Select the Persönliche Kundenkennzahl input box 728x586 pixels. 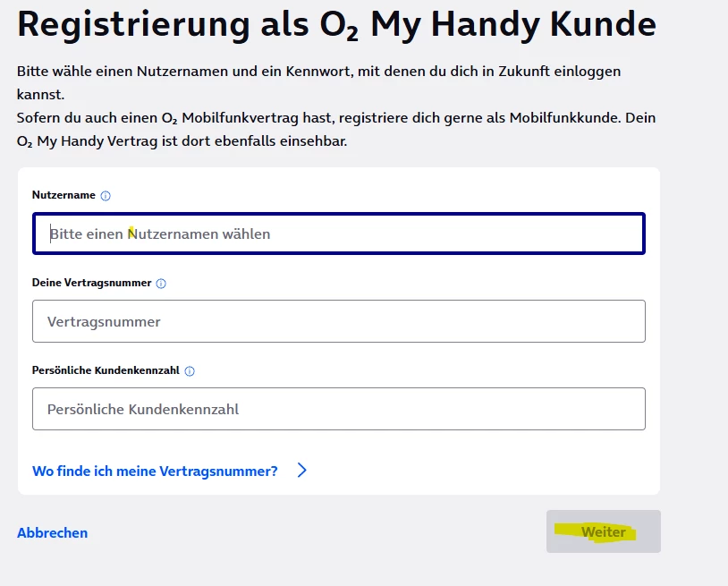point(338,409)
